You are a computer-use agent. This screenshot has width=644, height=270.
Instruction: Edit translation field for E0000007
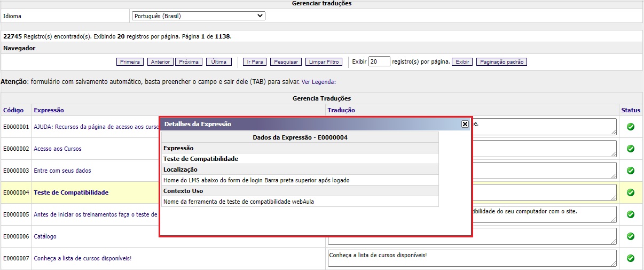472,258
